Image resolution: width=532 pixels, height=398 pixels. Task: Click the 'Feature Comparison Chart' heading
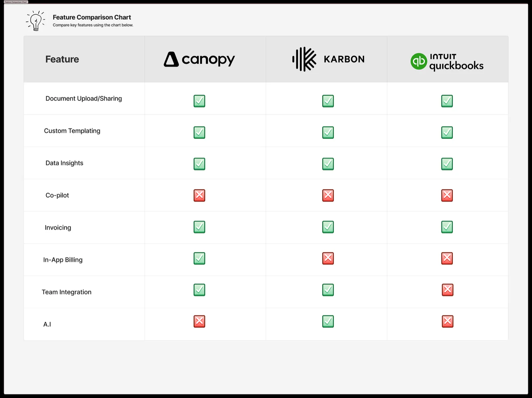coord(92,17)
